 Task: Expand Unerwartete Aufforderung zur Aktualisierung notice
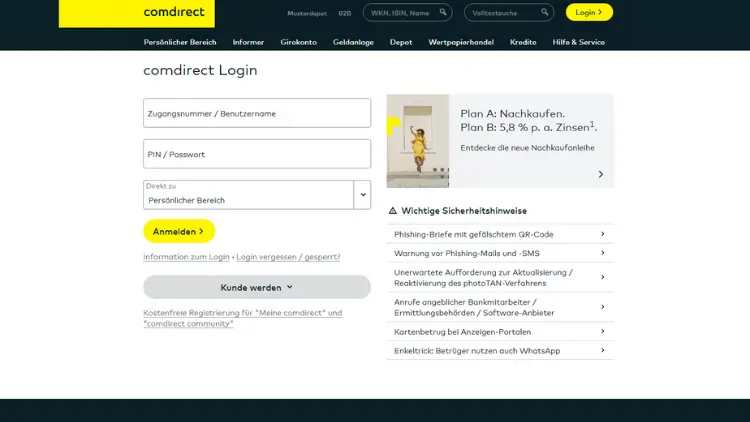click(500, 278)
